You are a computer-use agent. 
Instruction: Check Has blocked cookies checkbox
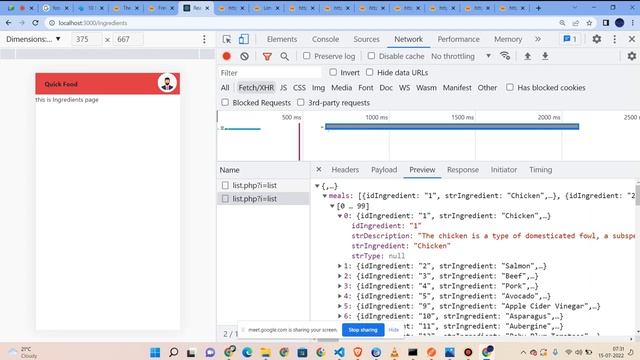(x=510, y=87)
